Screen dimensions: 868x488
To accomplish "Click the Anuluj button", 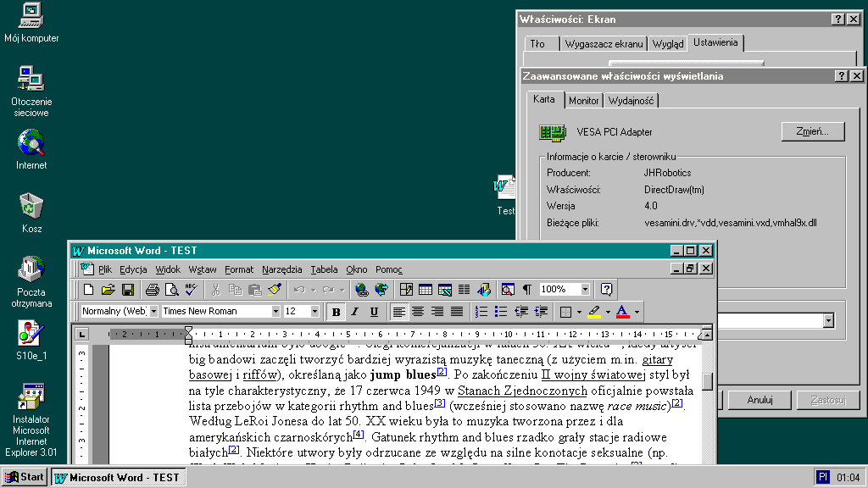I will coord(759,400).
